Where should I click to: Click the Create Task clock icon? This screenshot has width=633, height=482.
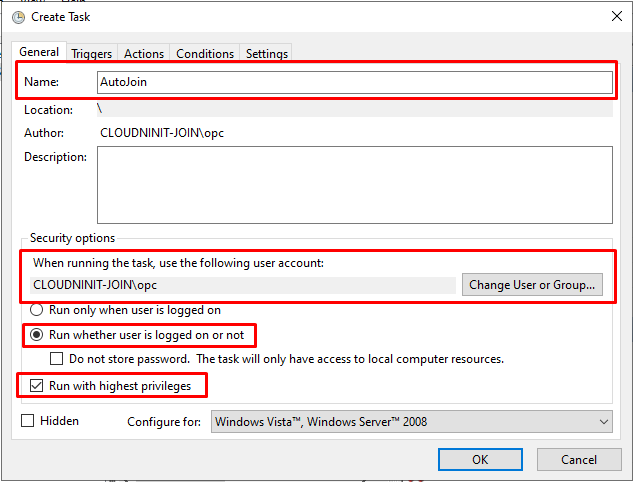18,17
